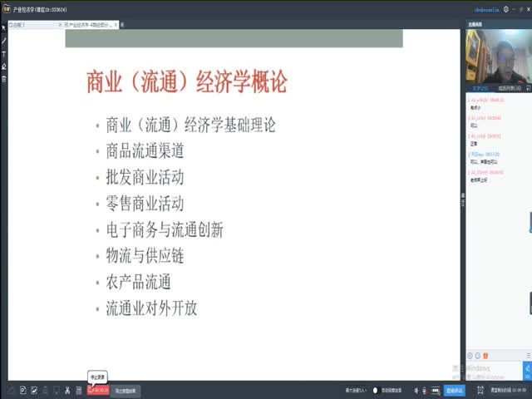Open the tab list menu beside tabs
This screenshot has width=532, height=399.
pyautogui.click(x=122, y=25)
